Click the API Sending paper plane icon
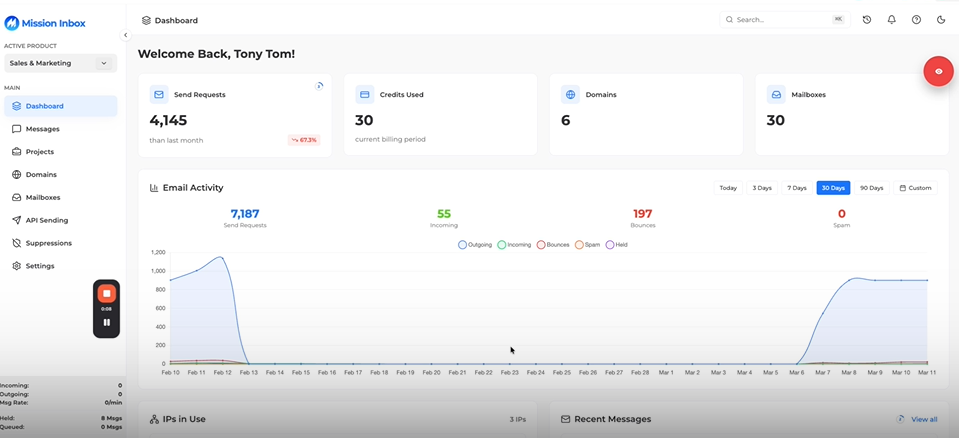This screenshot has height=438, width=959. coord(17,220)
